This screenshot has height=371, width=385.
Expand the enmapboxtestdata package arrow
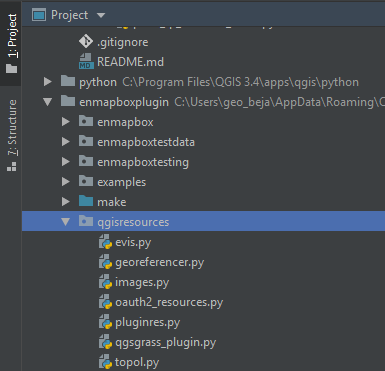pyautogui.click(x=66, y=142)
